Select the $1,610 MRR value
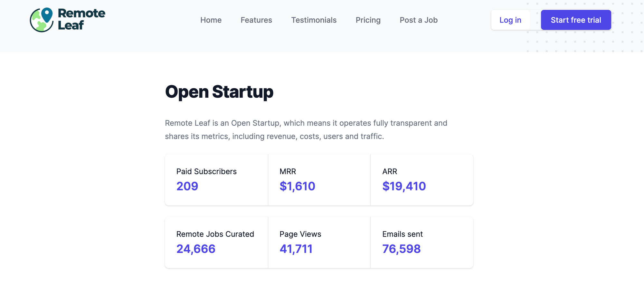 click(298, 186)
